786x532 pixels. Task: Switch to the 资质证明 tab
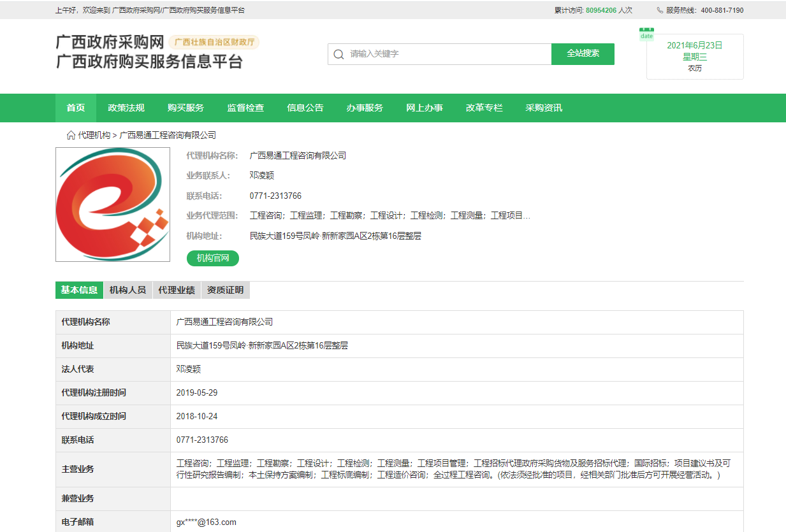coord(226,290)
